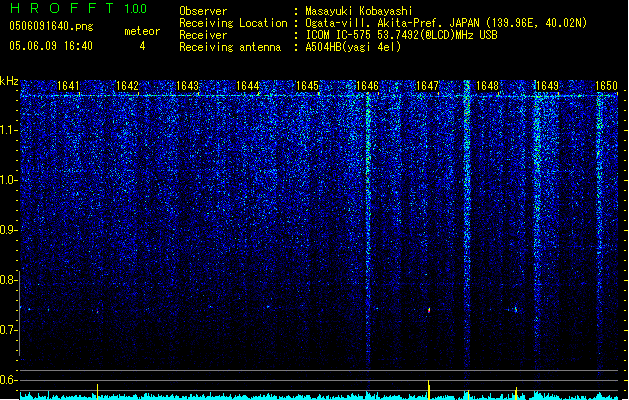Click the 0.6 frequency axis label
Image resolution: width=629 pixels, height=400 pixels.
coord(9,380)
